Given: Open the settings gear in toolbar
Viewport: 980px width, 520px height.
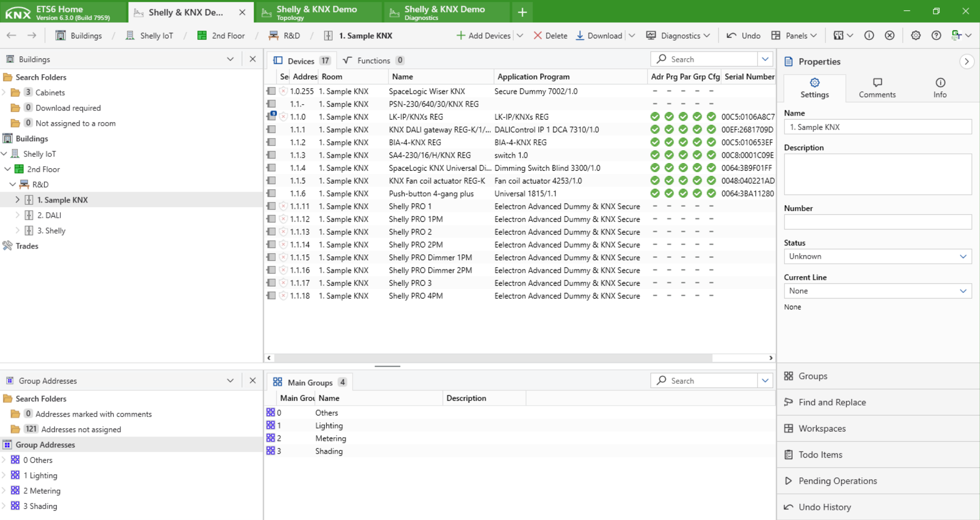Looking at the screenshot, I should tap(916, 35).
